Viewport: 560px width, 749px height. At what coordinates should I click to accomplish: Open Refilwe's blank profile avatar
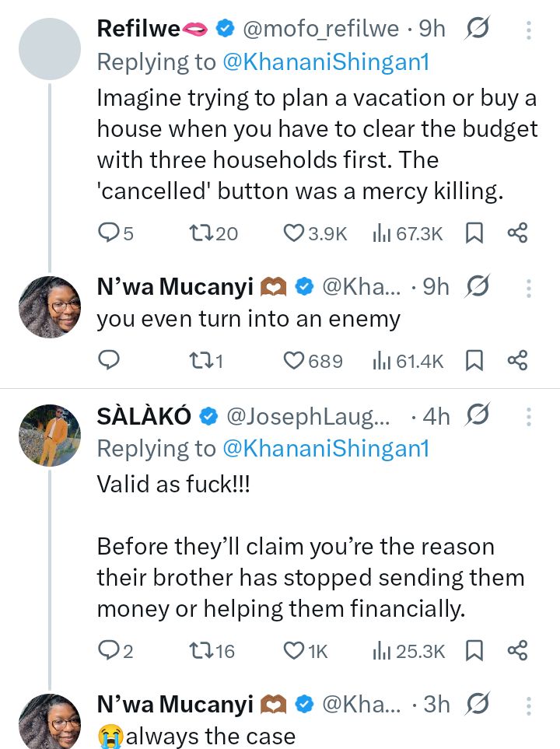pyautogui.click(x=50, y=48)
